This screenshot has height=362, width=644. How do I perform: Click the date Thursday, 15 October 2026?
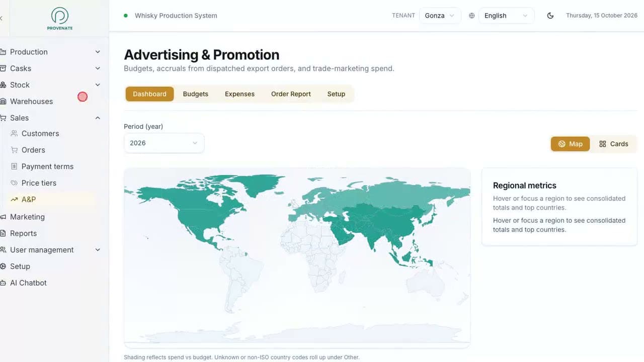point(602,16)
